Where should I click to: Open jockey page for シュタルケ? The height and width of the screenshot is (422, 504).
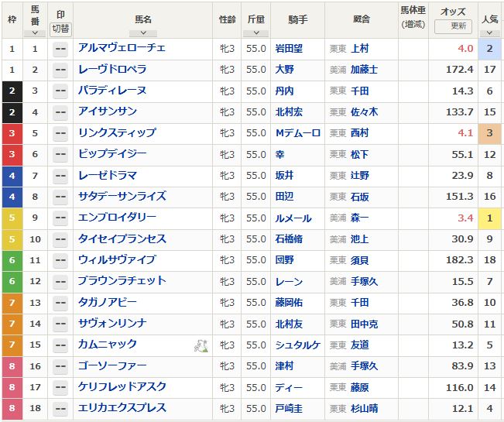click(297, 345)
